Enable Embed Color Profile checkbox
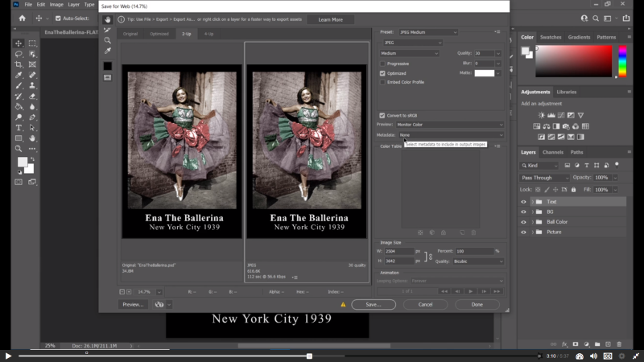 tap(382, 82)
